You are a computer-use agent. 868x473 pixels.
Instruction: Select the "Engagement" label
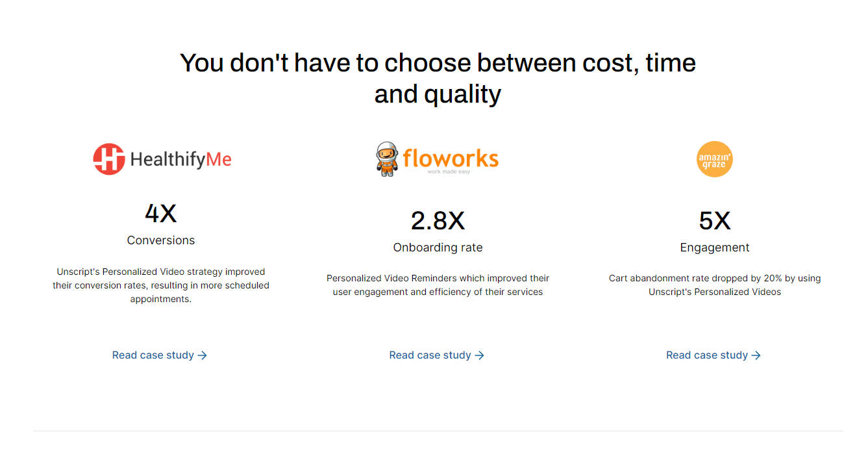click(714, 248)
